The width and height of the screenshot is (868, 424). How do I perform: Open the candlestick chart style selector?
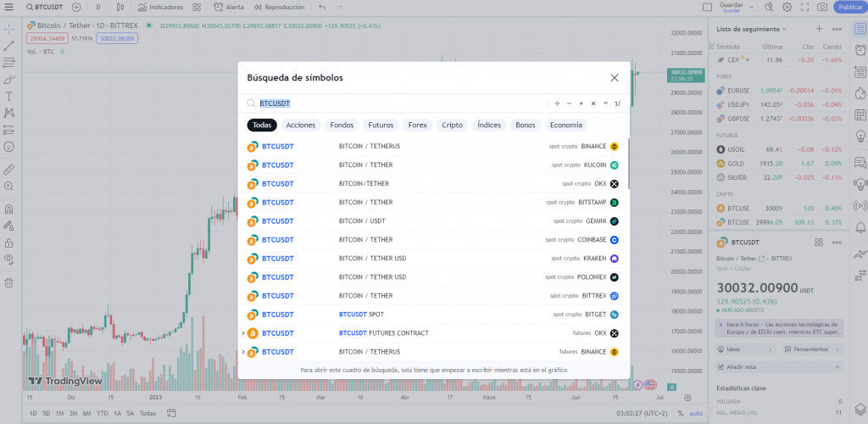(120, 7)
